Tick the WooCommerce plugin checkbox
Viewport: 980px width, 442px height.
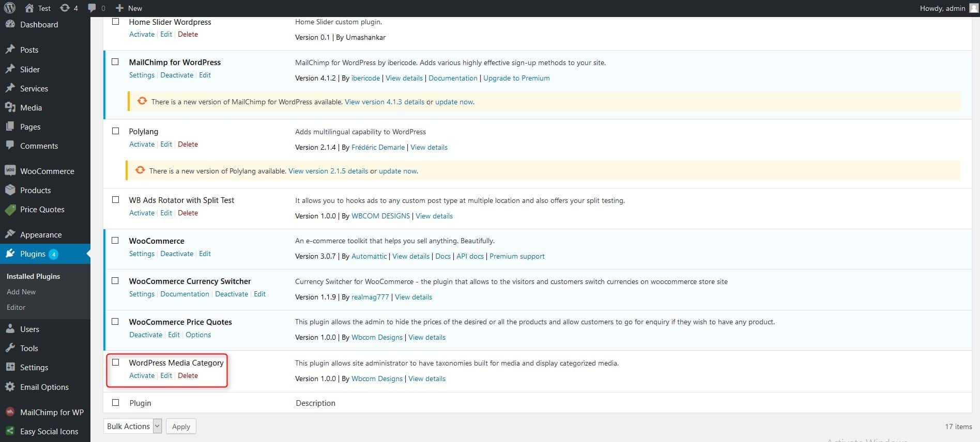[x=116, y=241]
